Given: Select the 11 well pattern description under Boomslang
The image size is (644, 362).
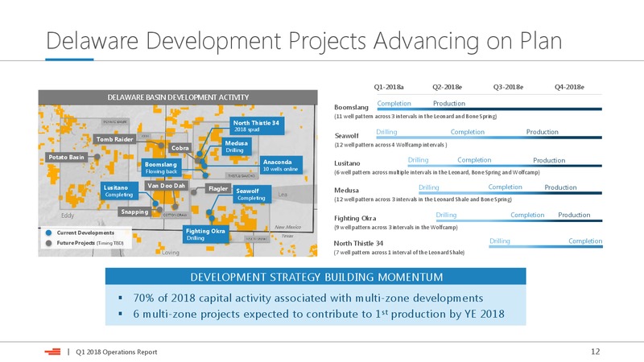Looking at the screenshot, I should pos(415,116).
